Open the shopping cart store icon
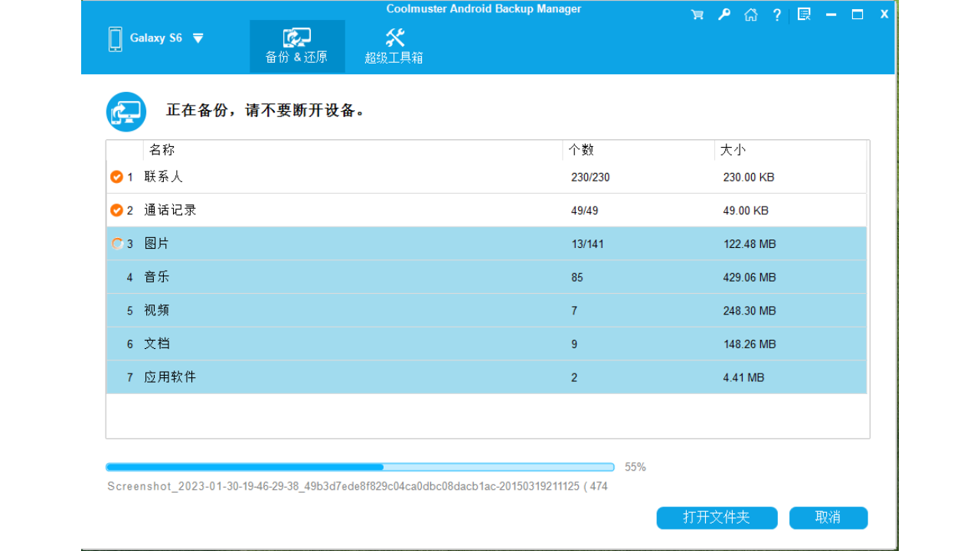The image size is (980, 551). tap(697, 14)
